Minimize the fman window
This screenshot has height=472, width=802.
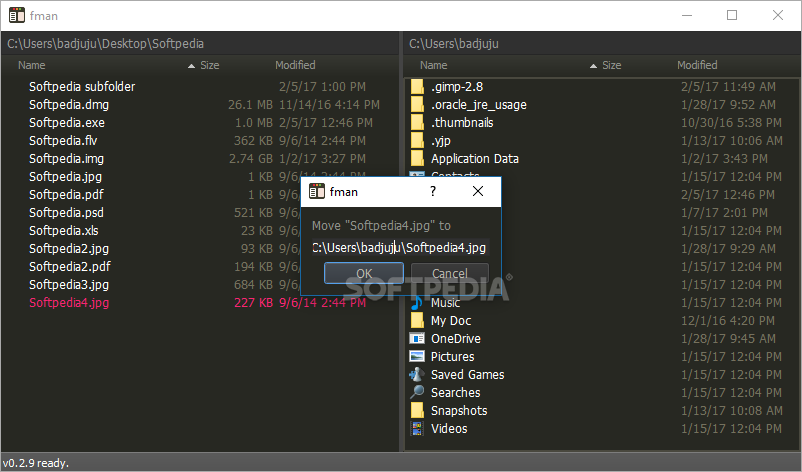687,15
